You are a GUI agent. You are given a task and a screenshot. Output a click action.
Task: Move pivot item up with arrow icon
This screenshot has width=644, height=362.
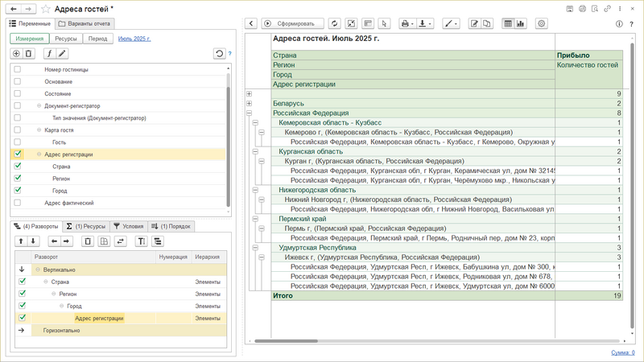[21, 241]
